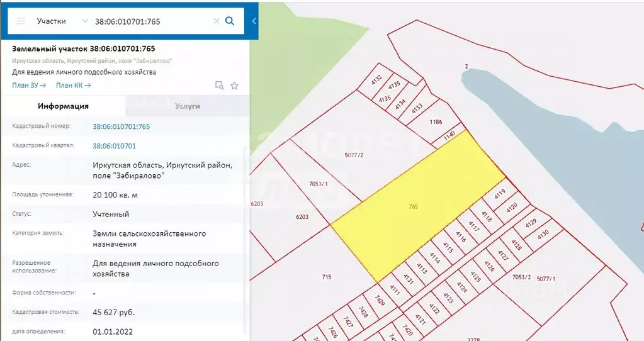Viewport: 644px width, 341px height.
Task: Click the parcel title Земельный участок 38:06:010701:765
Action: [x=83, y=48]
